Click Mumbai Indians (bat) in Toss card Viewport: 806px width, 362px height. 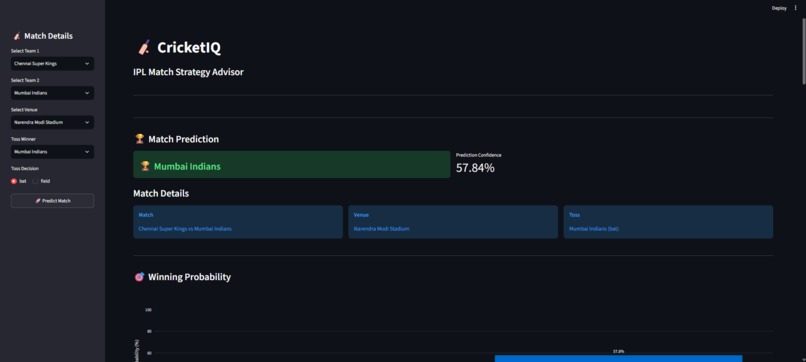594,229
